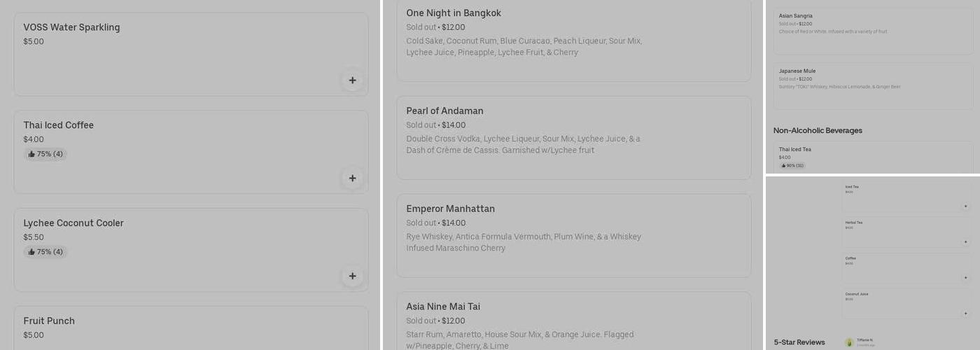Screen dimensions: 980x350
Task: Click the plus button for Thai Iced Coffee
Action: pos(352,178)
